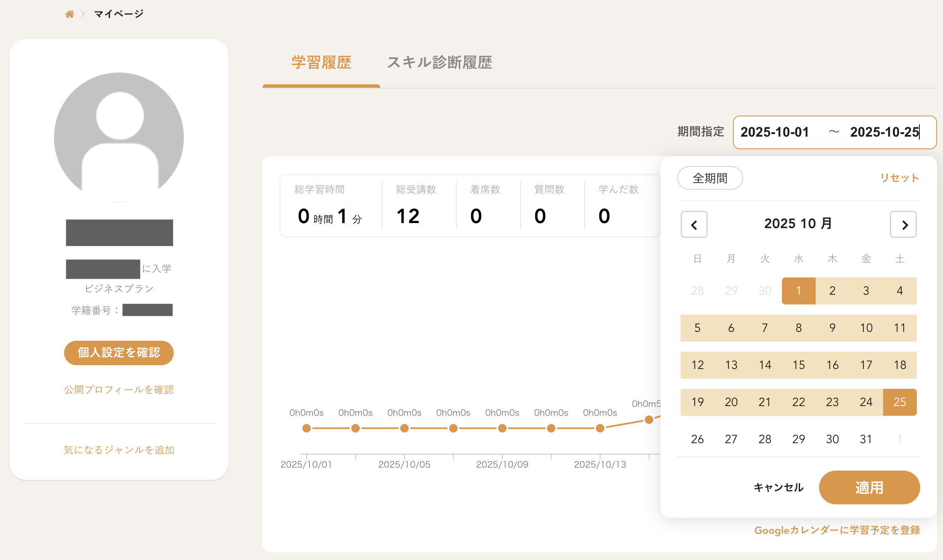Select highlighted day 25 in calendar
Image resolution: width=943 pixels, height=560 pixels.
900,402
